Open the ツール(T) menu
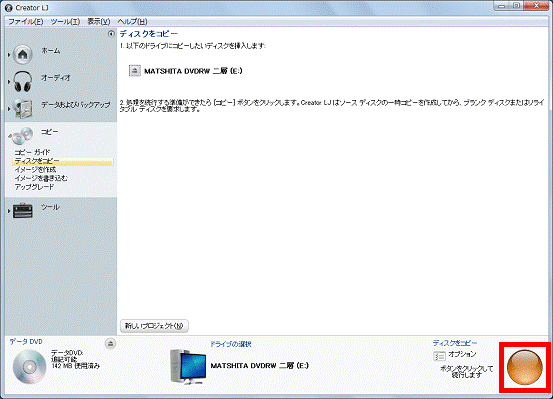This screenshot has height=399, width=553. point(65,22)
